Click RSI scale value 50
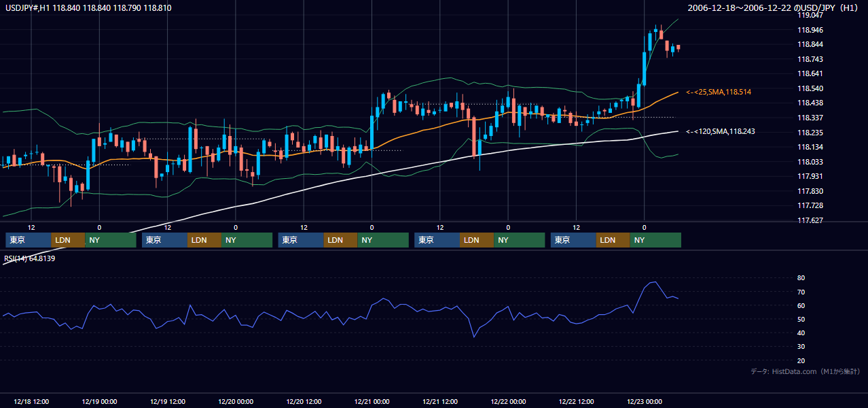The width and height of the screenshot is (868, 408). [x=801, y=319]
